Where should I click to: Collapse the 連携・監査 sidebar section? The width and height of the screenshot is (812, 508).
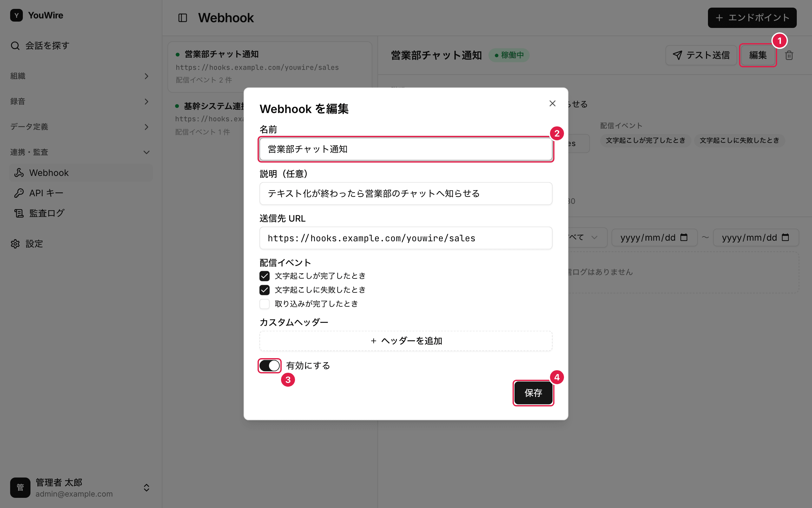tap(81, 152)
